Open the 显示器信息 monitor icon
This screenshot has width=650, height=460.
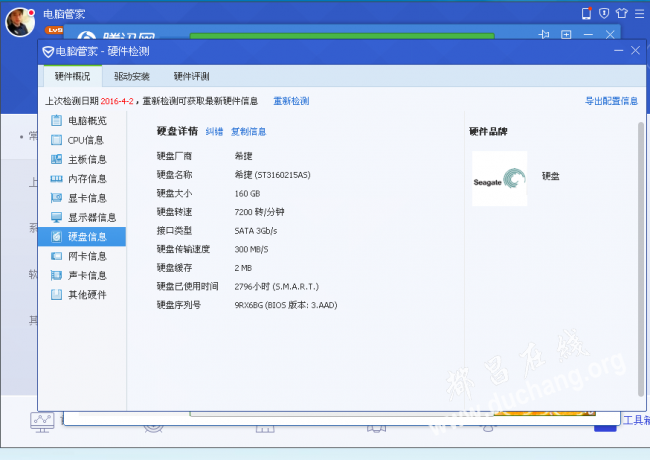pyautogui.click(x=56, y=217)
